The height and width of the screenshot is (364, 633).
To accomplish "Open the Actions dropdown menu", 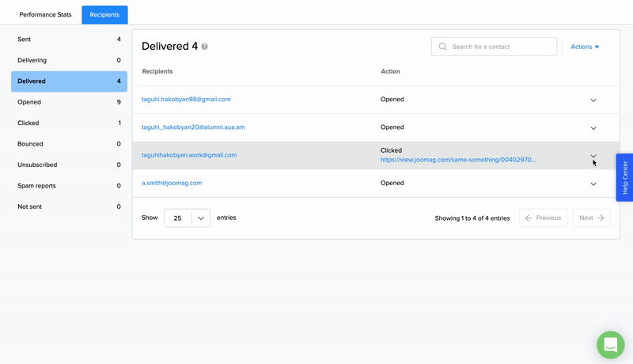I will (585, 47).
